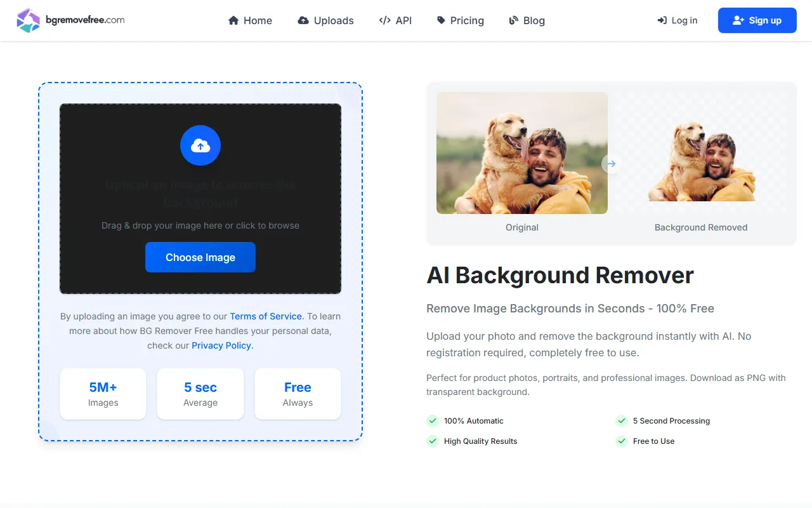The width and height of the screenshot is (812, 508).
Task: Click the checkmark beside 100% Automatic
Action: [433, 420]
